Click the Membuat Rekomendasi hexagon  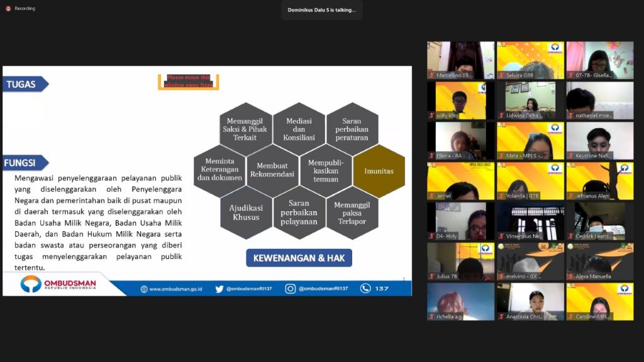tap(272, 170)
